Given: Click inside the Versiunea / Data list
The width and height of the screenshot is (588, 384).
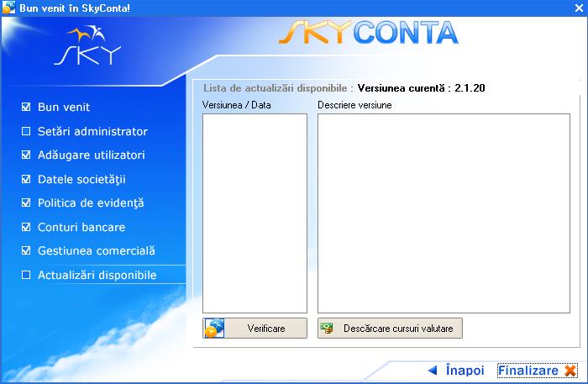Looking at the screenshot, I should point(255,213).
